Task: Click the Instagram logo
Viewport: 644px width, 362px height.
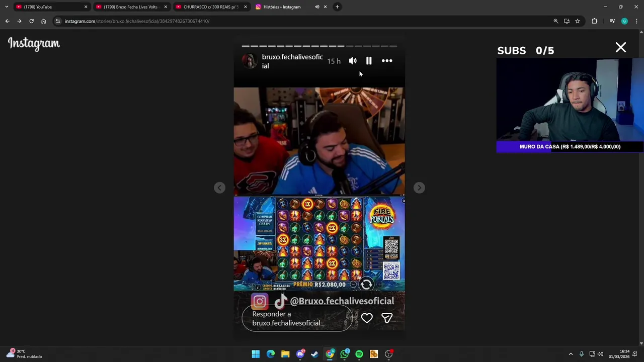Action: click(x=34, y=44)
